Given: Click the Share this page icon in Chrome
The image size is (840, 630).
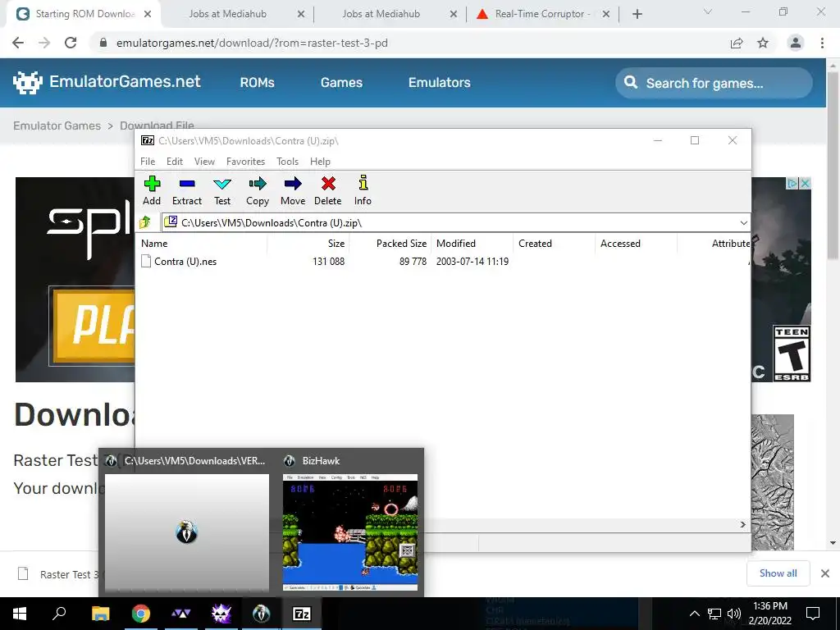Looking at the screenshot, I should coord(737,43).
